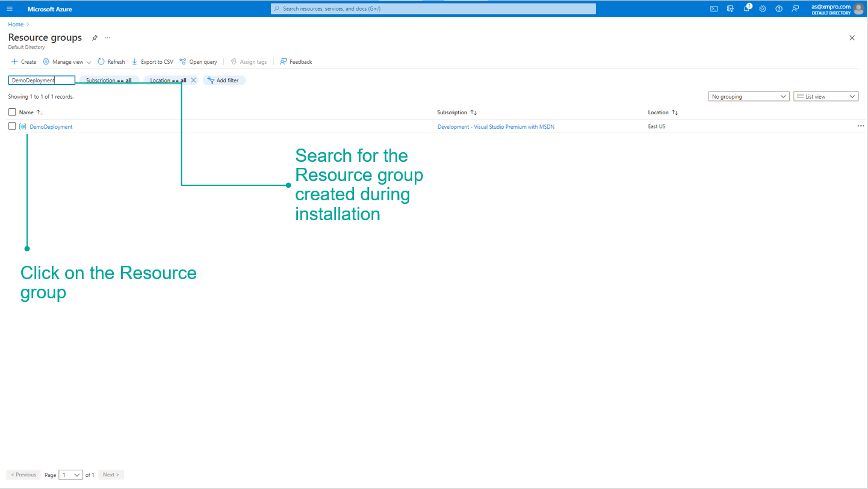The height and width of the screenshot is (489, 868).
Task: Click the DemoDeployment filter text field
Action: [x=42, y=80]
